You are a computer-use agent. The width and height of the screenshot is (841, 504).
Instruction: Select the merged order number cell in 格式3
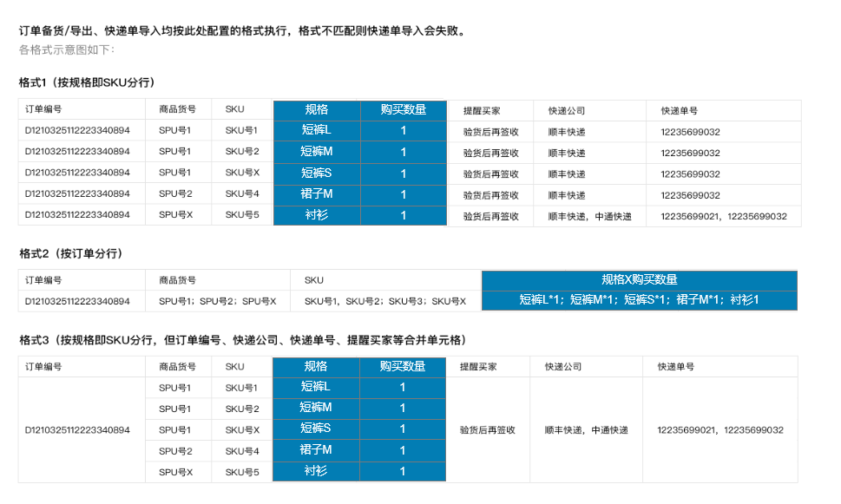tap(77, 430)
